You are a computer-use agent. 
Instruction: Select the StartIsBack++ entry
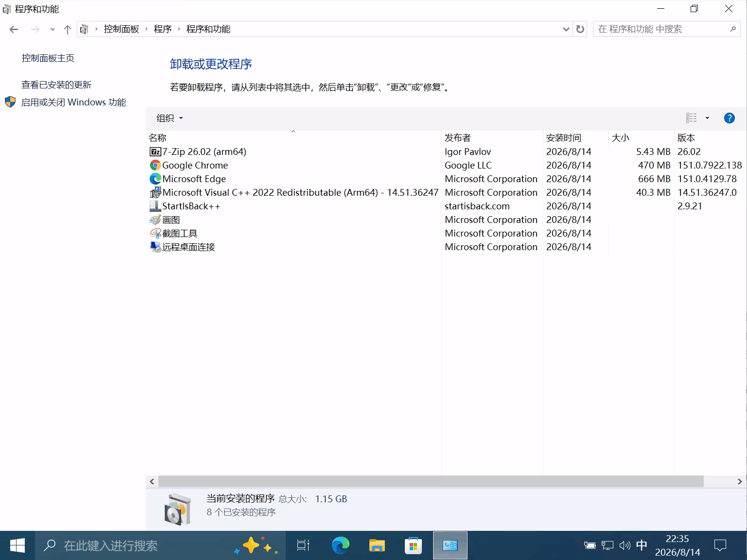click(x=191, y=206)
